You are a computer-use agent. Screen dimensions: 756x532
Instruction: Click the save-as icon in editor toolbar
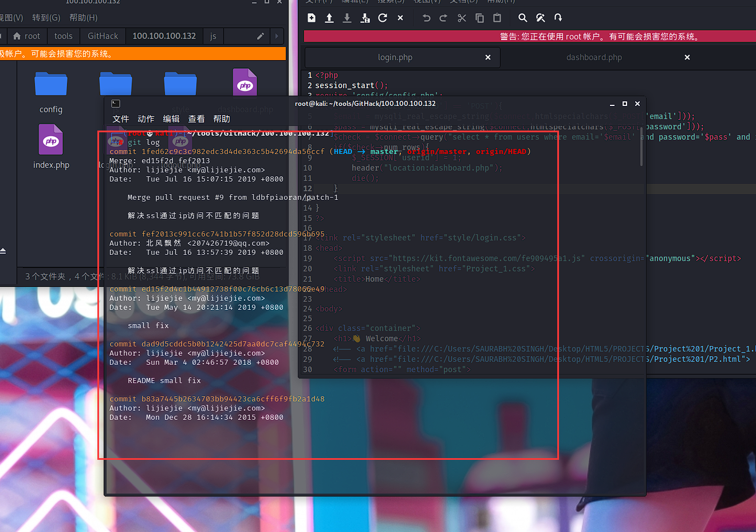(x=365, y=18)
